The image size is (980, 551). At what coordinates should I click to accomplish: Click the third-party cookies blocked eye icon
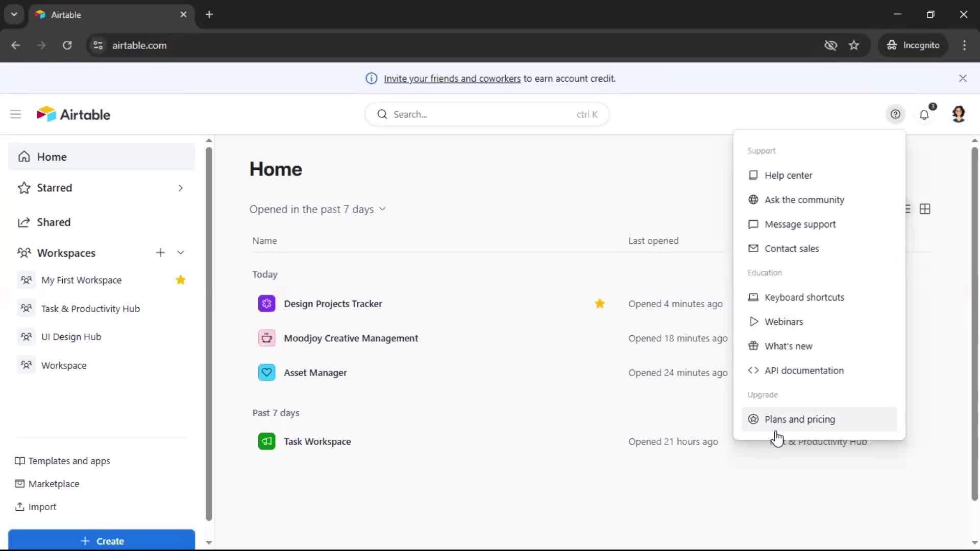click(830, 45)
